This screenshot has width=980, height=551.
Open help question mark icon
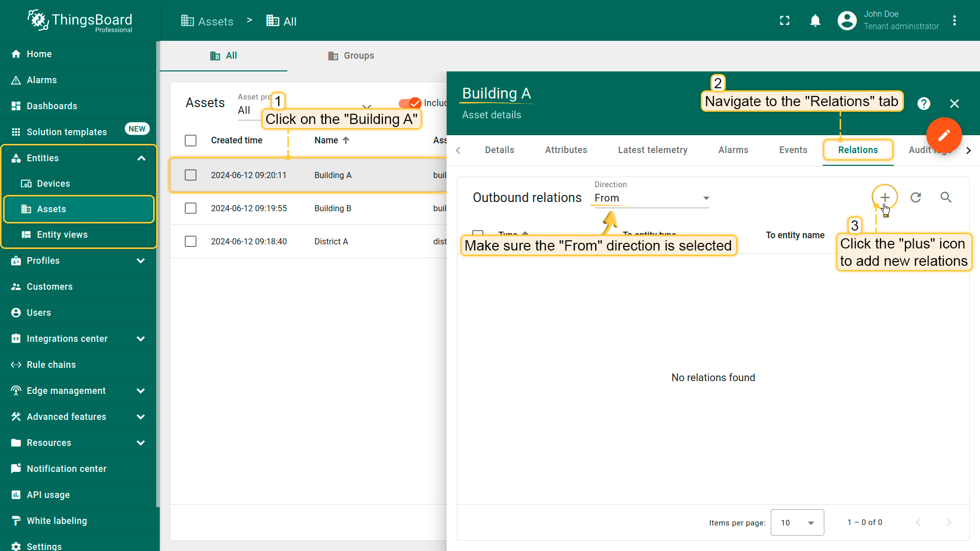[923, 104]
